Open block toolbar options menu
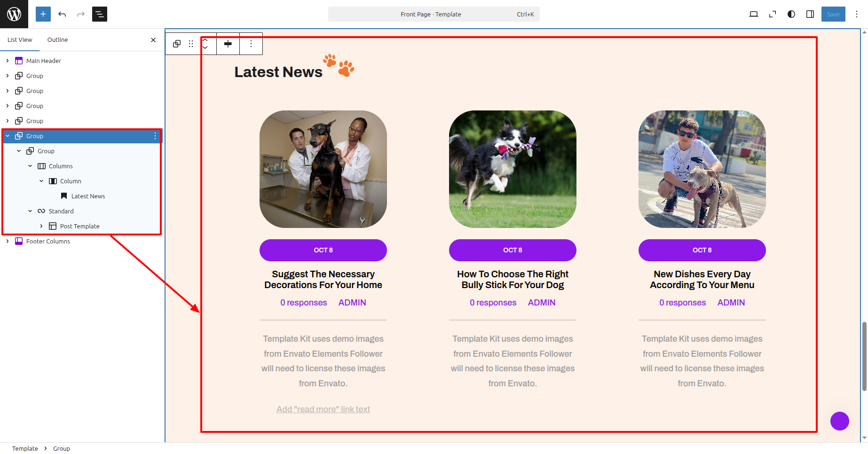This screenshot has width=868, height=454. click(251, 44)
